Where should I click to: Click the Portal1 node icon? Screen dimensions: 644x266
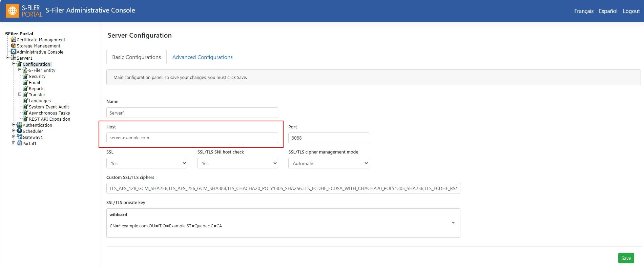coord(20,143)
